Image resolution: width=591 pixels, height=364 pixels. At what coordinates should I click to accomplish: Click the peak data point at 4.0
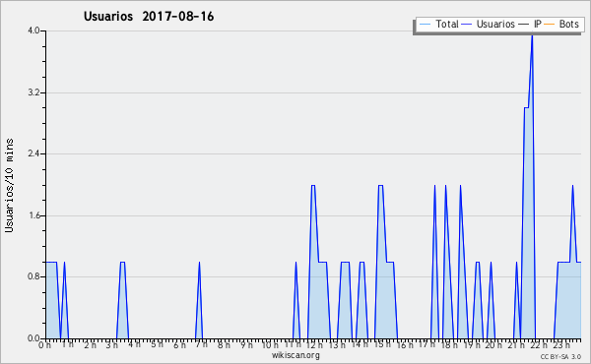pos(532,34)
